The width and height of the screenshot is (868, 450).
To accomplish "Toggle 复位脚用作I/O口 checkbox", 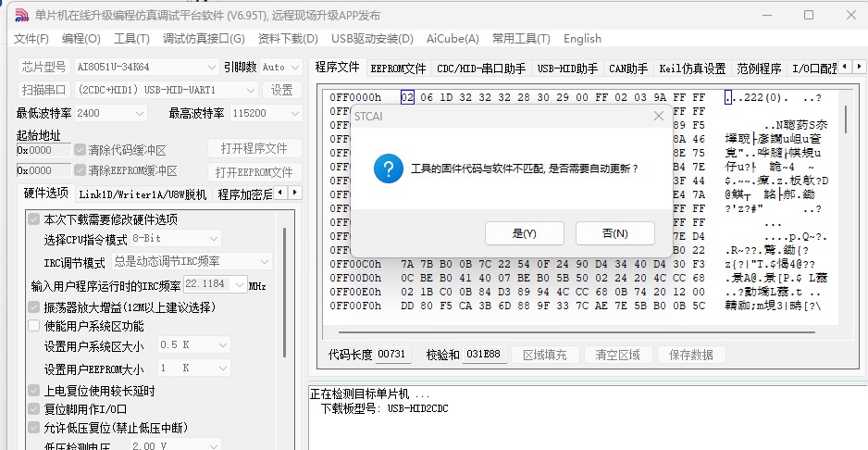I will pos(34,409).
